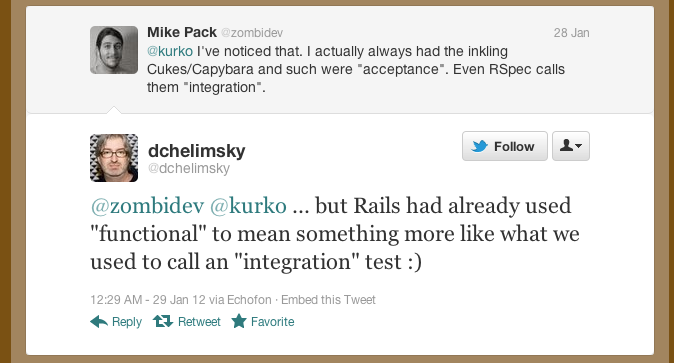Open the 12:29 AM - 29 Jan 12 timestamp

(x=148, y=299)
